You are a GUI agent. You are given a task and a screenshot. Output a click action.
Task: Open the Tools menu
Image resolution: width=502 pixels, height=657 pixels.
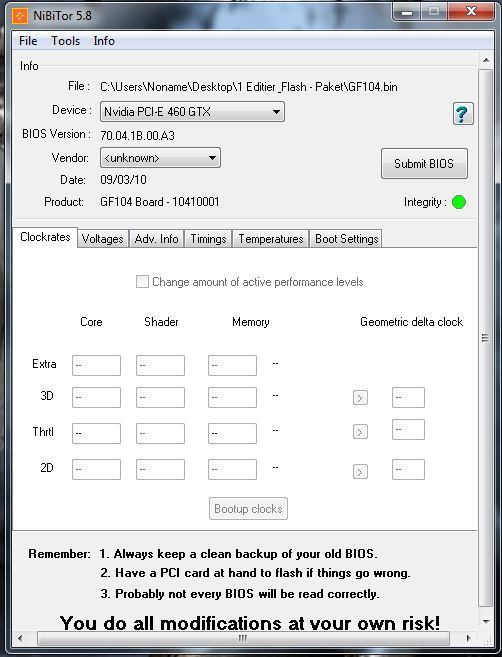65,41
